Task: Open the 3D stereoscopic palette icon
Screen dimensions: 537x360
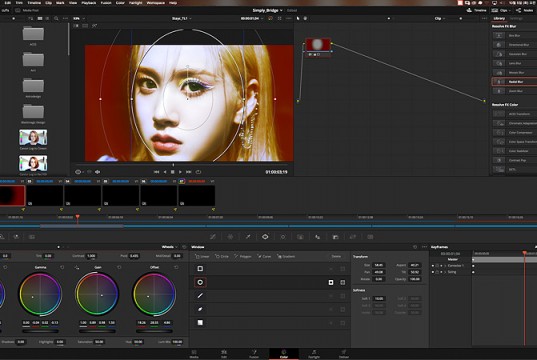Action: point(370,237)
